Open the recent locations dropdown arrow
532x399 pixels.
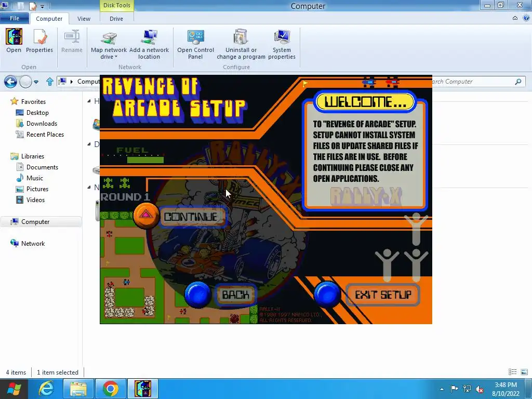click(36, 82)
